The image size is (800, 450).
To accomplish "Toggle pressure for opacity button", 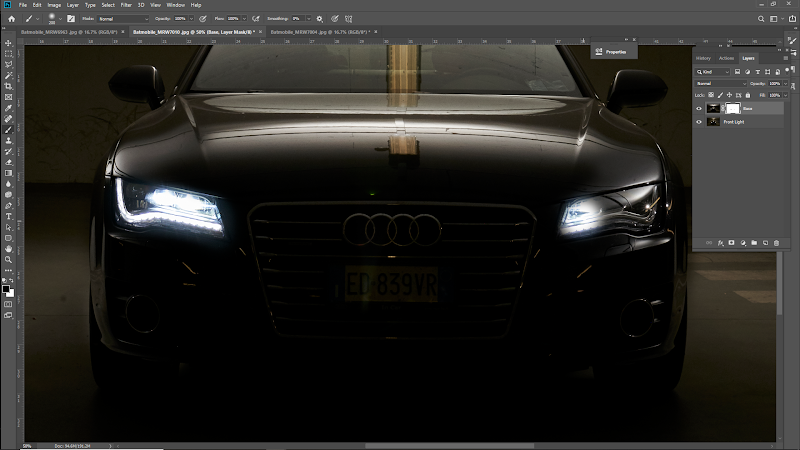I will pyautogui.click(x=203, y=19).
